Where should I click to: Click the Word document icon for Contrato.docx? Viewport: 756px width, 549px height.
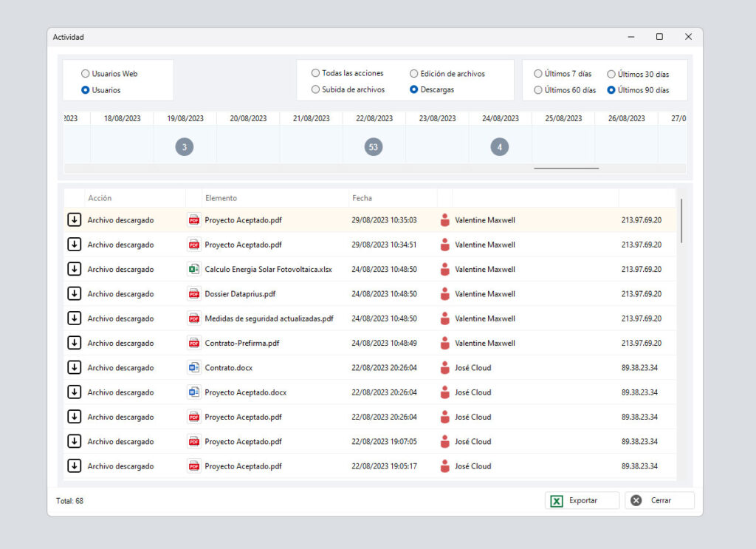point(194,367)
